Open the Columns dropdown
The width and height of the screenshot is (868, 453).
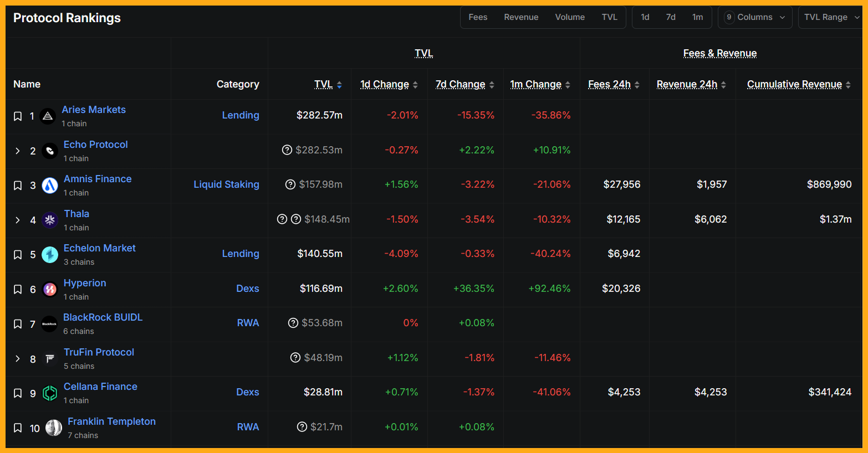pos(754,17)
